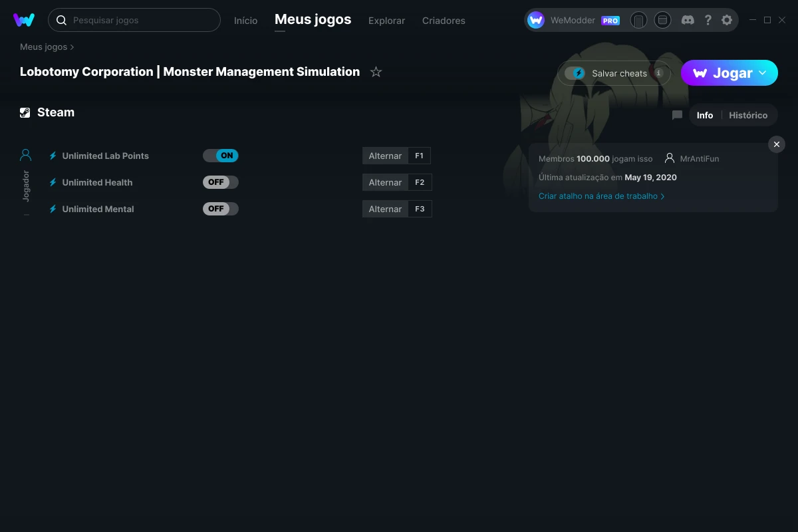798x532 pixels.
Task: Open the comments chat icon
Action: pos(677,115)
